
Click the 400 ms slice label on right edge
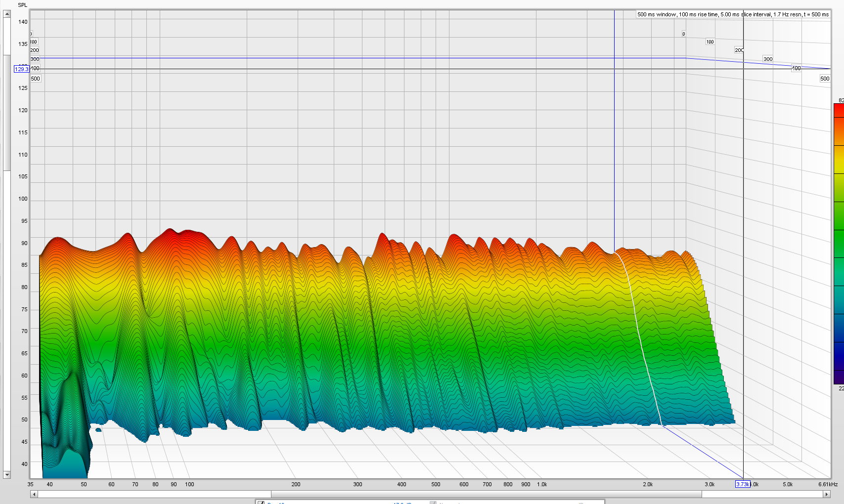pyautogui.click(x=797, y=68)
